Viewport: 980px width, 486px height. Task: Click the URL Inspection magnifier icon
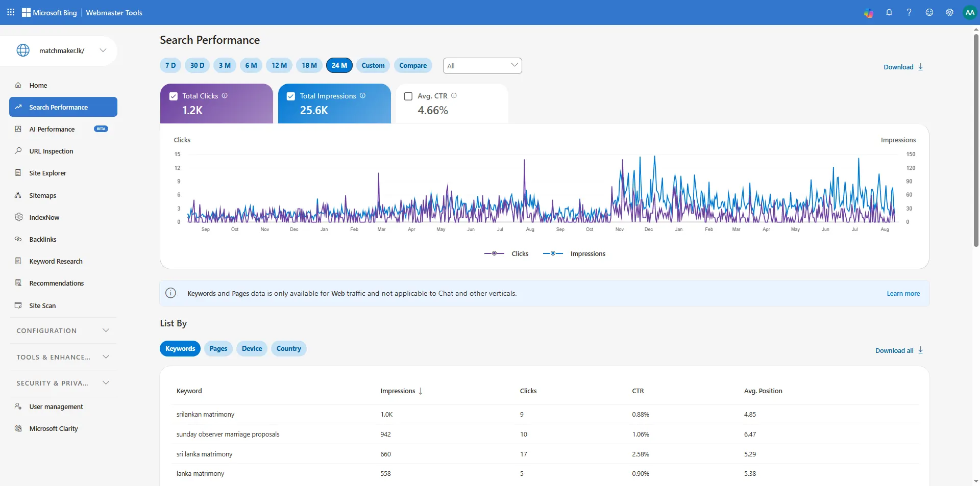click(x=18, y=151)
